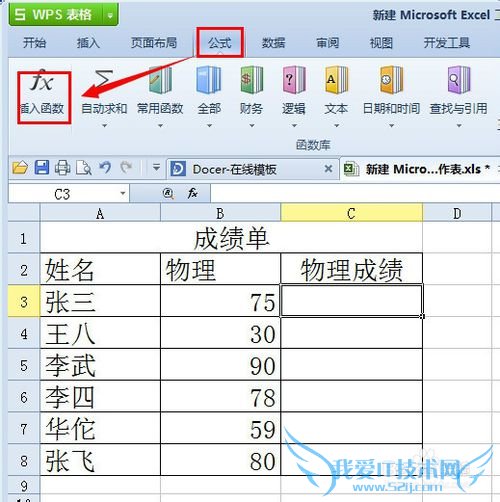Expand the 日期和时间 dropdown arrow

392,126
